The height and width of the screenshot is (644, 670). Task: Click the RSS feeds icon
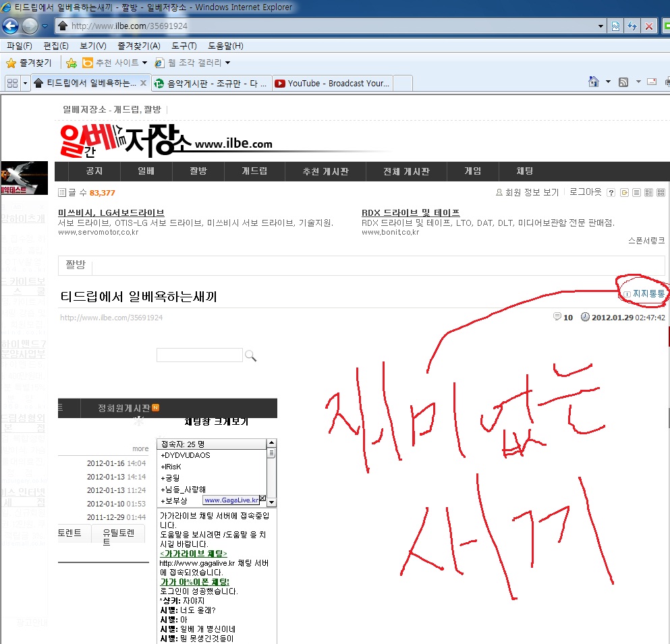click(623, 82)
